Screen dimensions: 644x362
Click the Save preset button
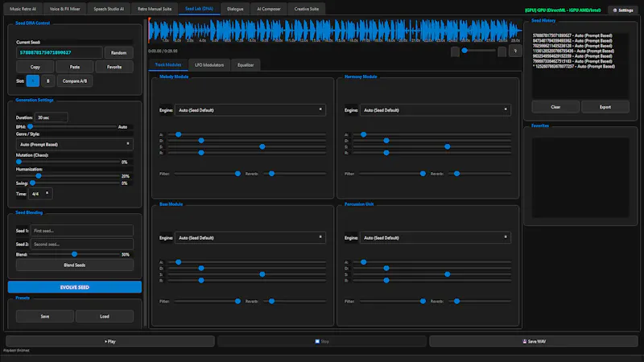click(x=45, y=316)
